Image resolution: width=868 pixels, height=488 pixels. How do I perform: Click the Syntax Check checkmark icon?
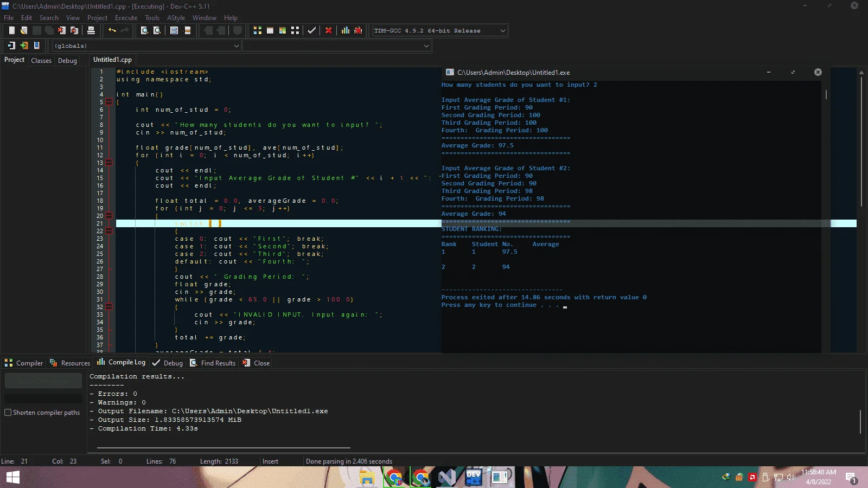click(311, 30)
